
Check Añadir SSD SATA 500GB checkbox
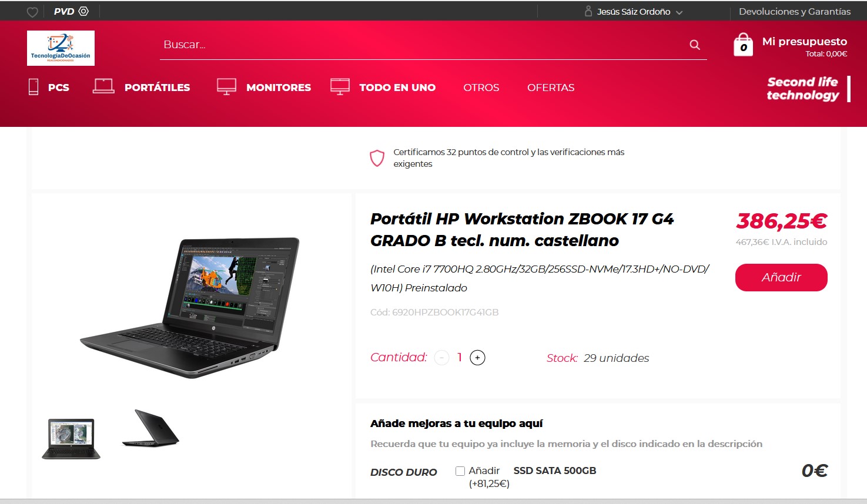(x=460, y=471)
